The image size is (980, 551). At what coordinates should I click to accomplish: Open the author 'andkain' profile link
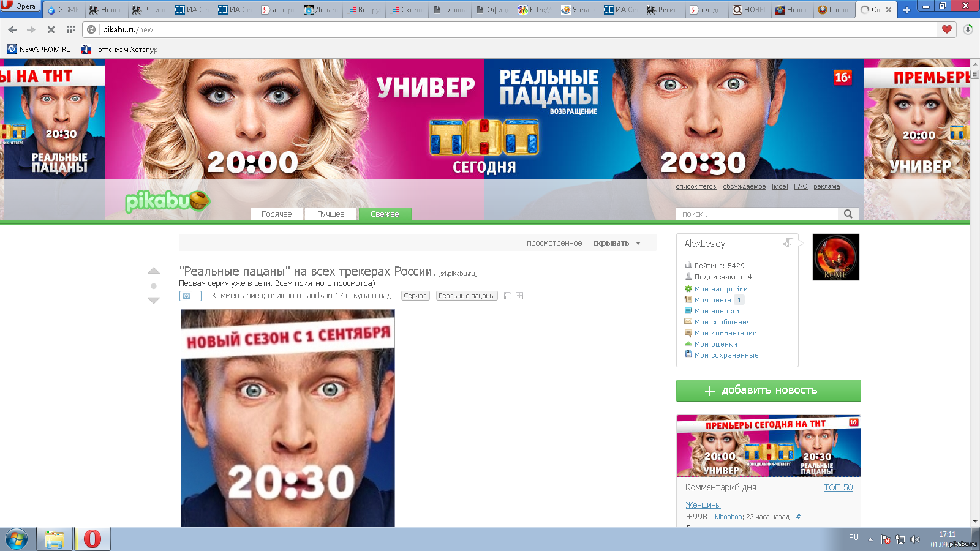(320, 296)
